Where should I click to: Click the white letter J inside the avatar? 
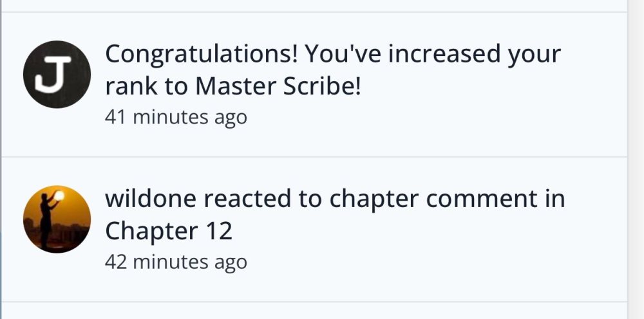(52, 75)
